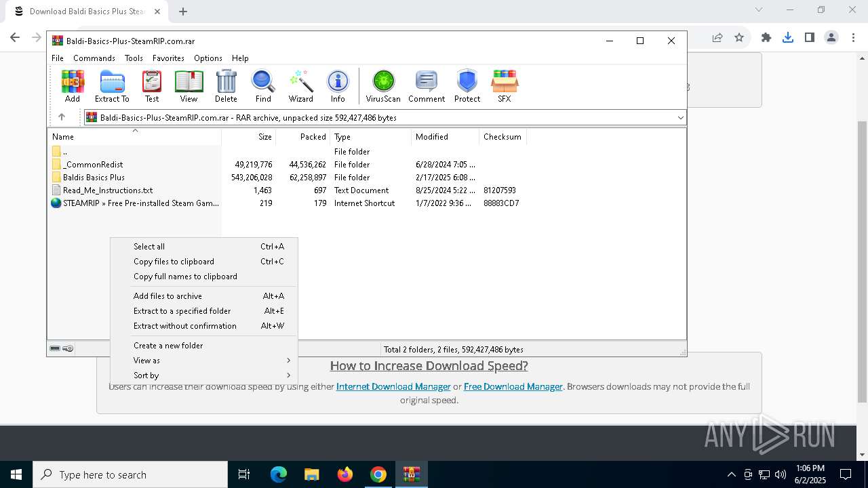Open the Favorites menu
Screen dimensions: 868x488
pyautogui.click(x=168, y=58)
